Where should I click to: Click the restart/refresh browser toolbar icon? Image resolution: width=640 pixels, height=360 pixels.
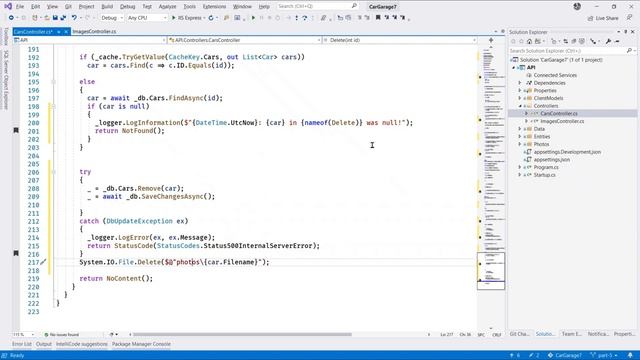[x=211, y=18]
